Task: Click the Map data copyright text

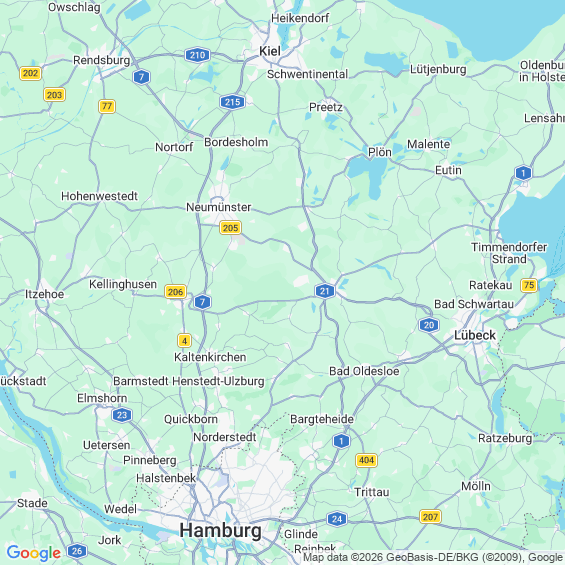Action: [x=433, y=557]
